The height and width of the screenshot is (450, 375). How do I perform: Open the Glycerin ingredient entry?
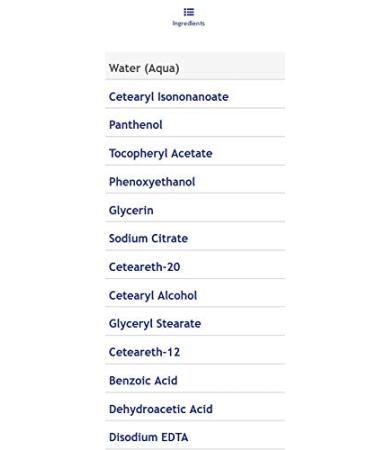pyautogui.click(x=131, y=210)
